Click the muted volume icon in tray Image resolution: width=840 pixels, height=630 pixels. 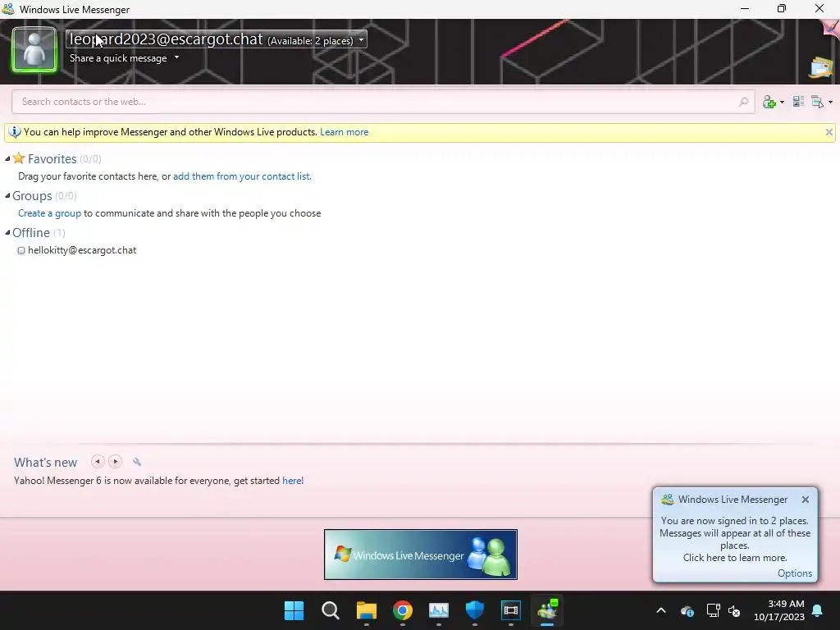[734, 610]
